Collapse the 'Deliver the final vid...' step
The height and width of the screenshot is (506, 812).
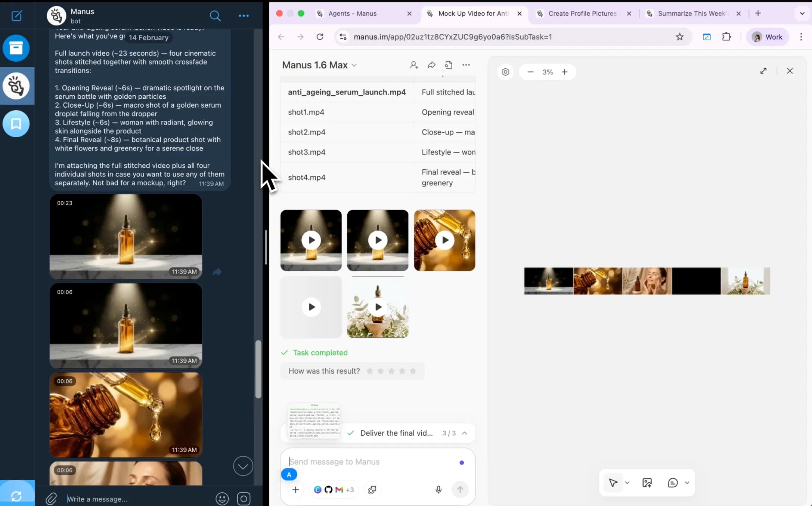click(x=464, y=433)
